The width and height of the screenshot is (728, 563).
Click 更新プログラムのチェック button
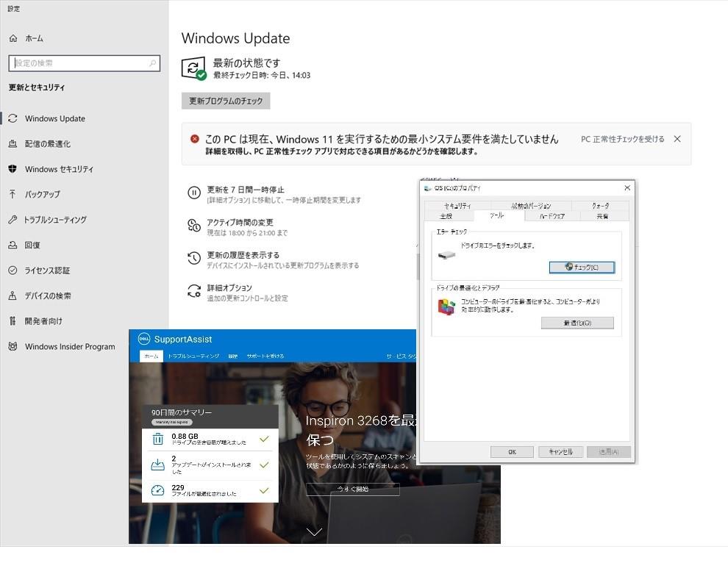pos(226,101)
